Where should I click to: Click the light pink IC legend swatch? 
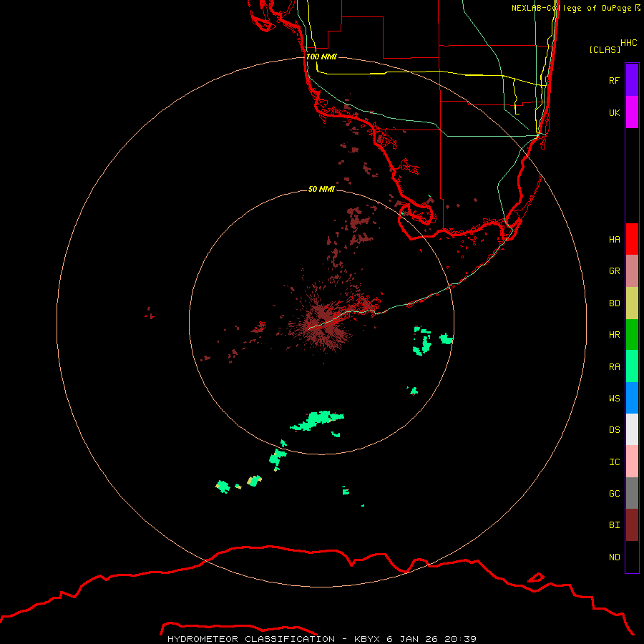(632, 462)
